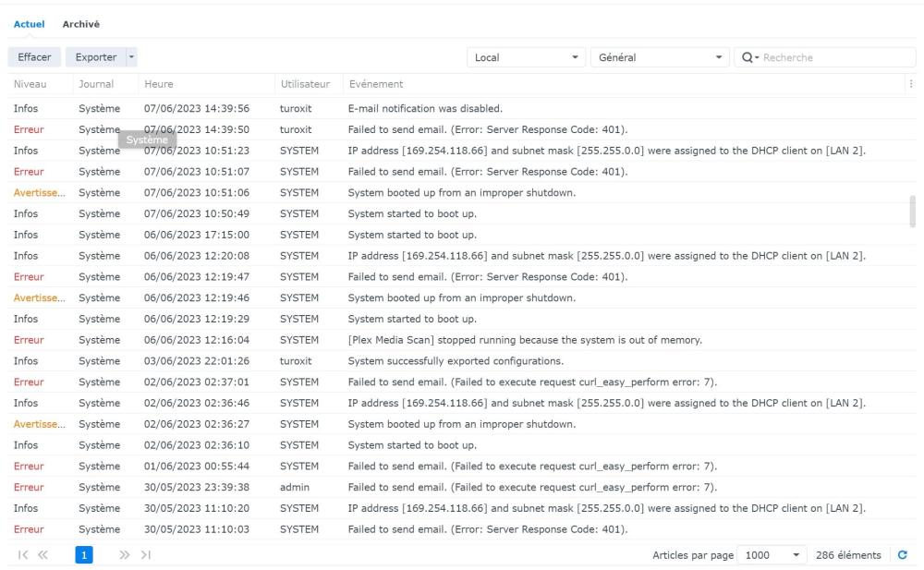
Task: Open the Local source dropdown
Action: click(527, 57)
